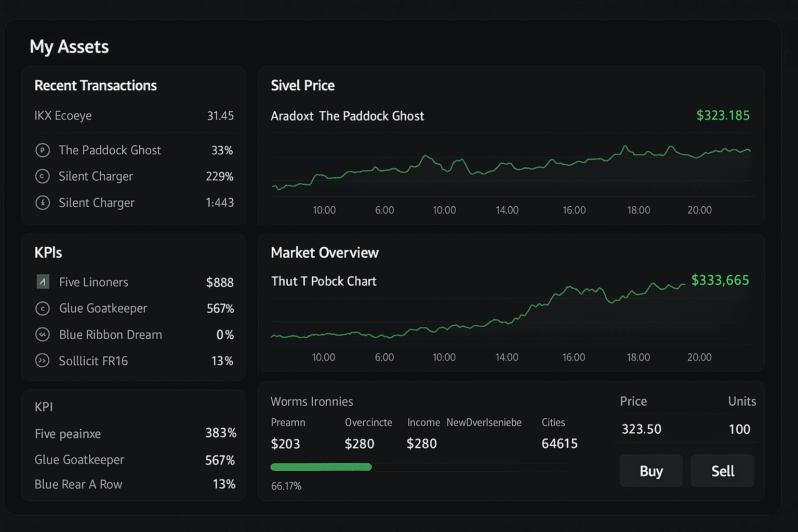
Task: Click the pound icon beside Silent Charger 1:443
Action: point(43,203)
